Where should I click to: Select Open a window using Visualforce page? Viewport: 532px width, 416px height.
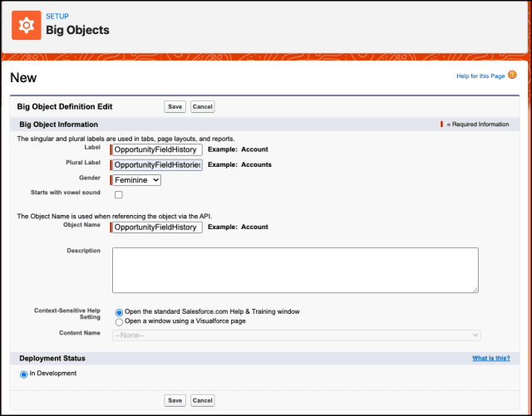119,321
